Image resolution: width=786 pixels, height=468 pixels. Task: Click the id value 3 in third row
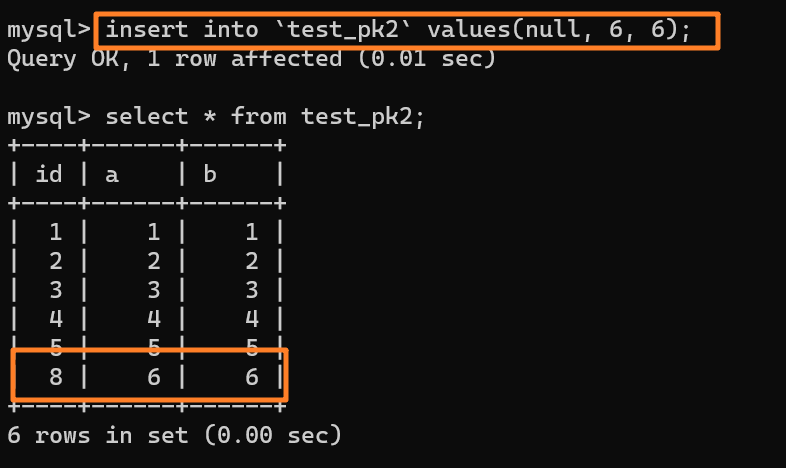(56, 292)
